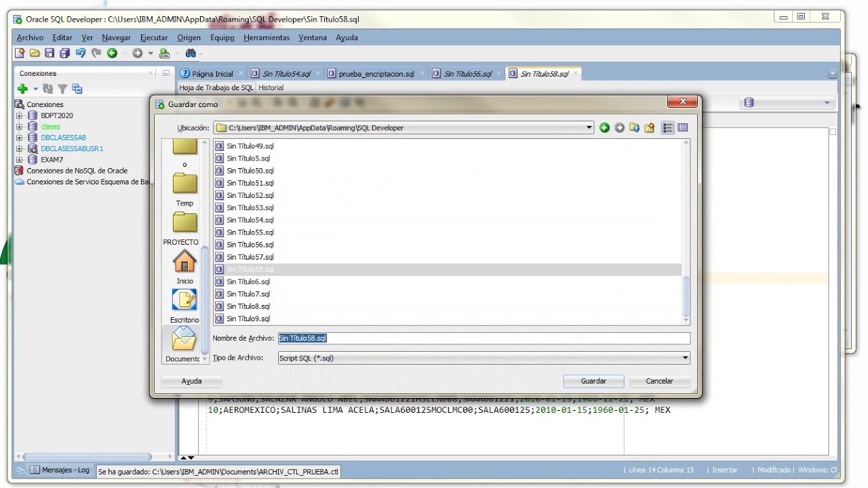Switch to the Página Inicial tab
Viewport: 868px width, 488px height.
coord(212,74)
